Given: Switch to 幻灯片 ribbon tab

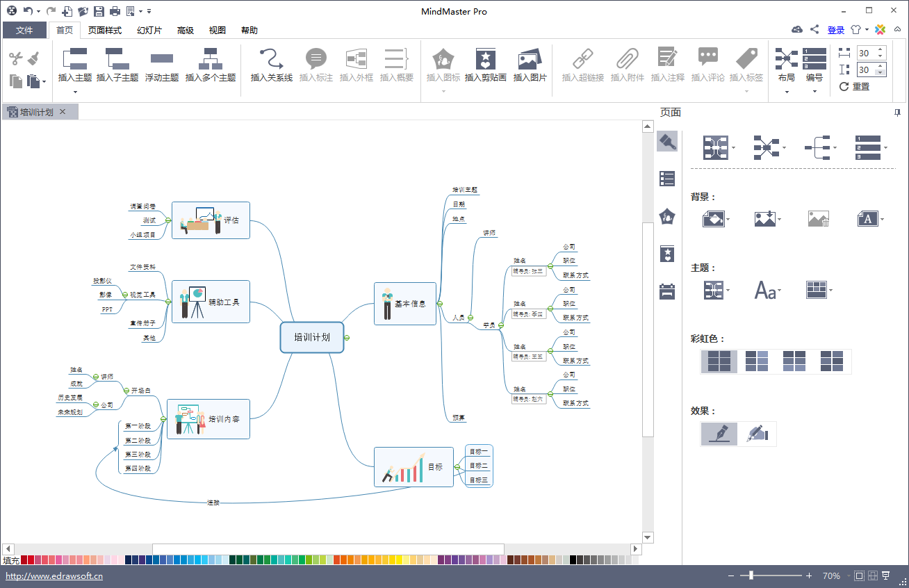Looking at the screenshot, I should 149,30.
